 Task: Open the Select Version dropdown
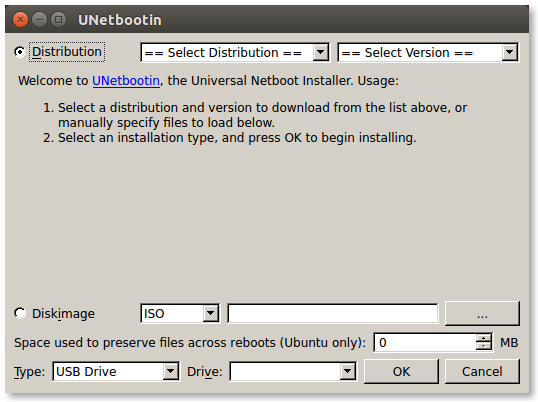428,52
